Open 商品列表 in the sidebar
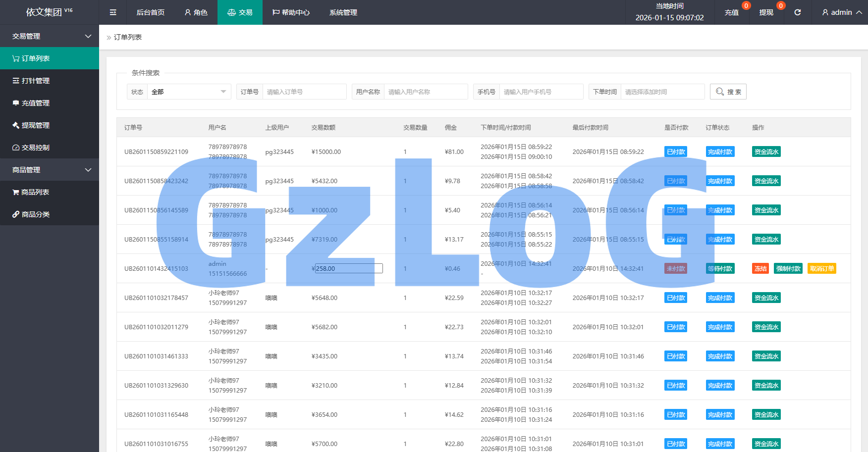Screen dimensions: 868x452 [50, 192]
